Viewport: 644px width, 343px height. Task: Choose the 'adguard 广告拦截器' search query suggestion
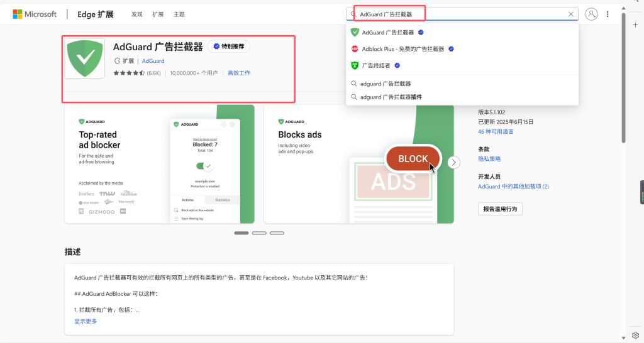coord(462,84)
